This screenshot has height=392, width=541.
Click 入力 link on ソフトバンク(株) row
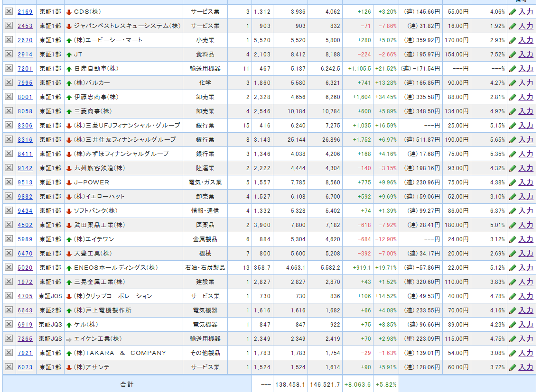526,210
